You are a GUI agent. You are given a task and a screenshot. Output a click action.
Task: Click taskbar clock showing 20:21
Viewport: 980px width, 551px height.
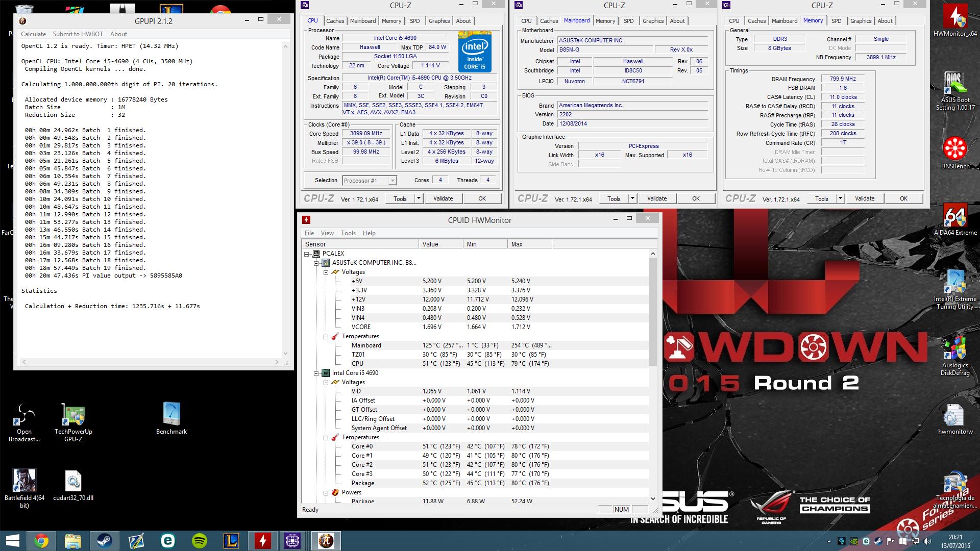tap(955, 537)
